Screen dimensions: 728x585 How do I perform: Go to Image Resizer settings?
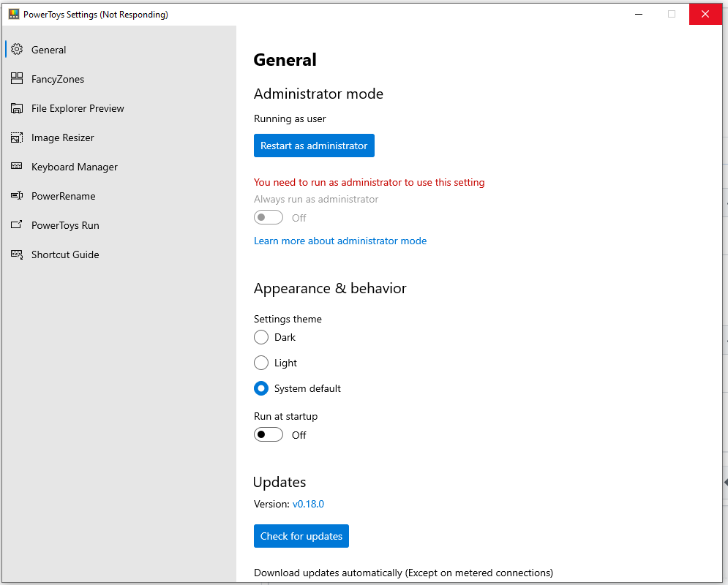coord(119,137)
